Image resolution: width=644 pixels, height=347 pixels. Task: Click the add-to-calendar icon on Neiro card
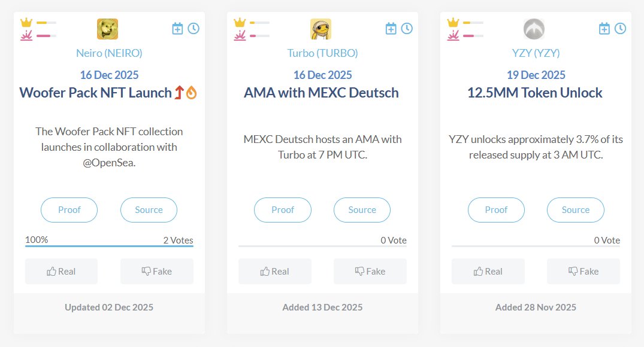pyautogui.click(x=177, y=28)
